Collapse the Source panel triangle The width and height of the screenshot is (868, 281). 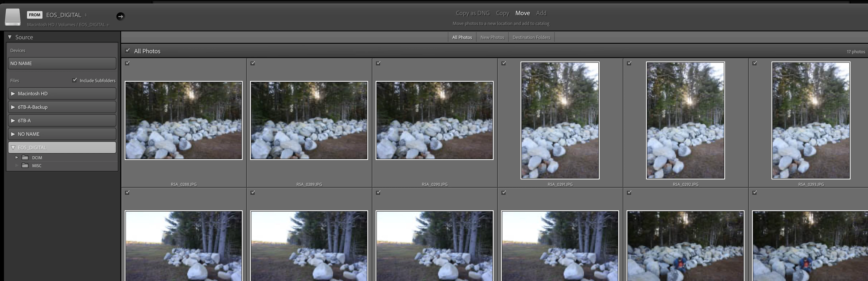click(x=10, y=37)
